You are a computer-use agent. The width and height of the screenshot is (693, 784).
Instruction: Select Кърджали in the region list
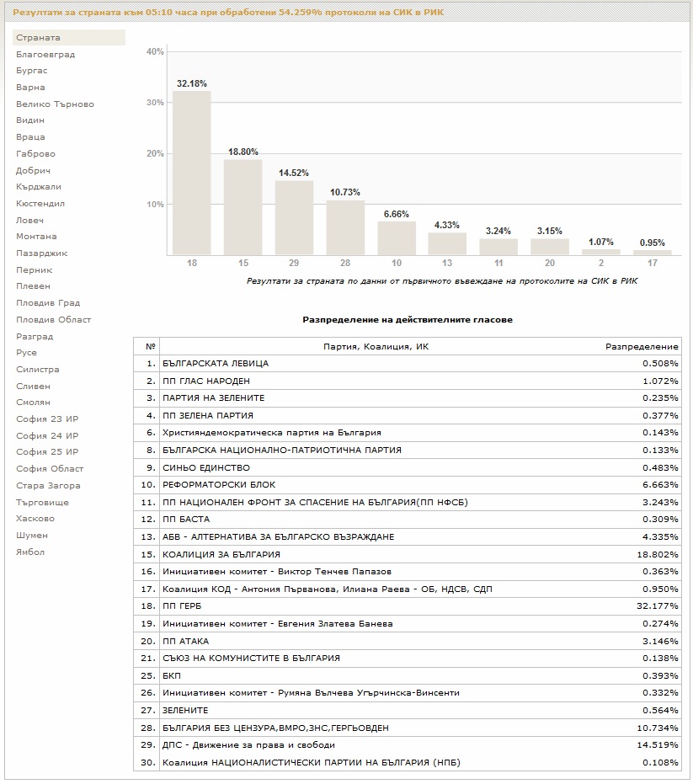click(39, 187)
